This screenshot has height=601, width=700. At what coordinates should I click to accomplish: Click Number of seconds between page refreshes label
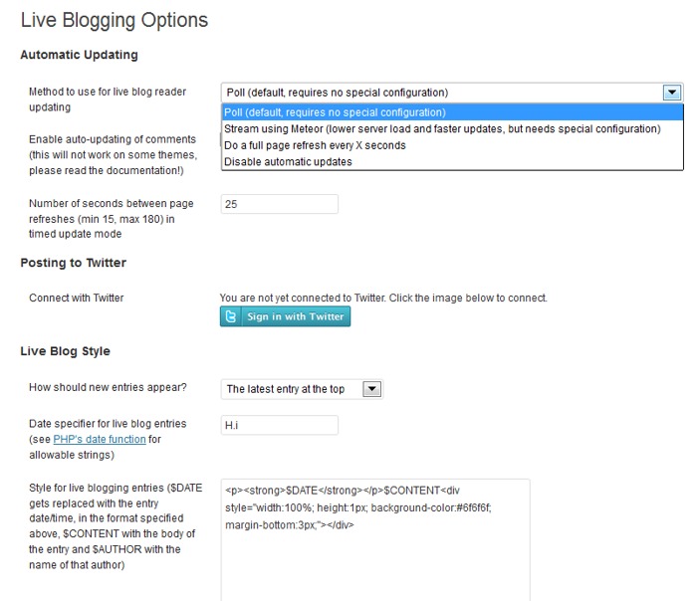(x=112, y=218)
